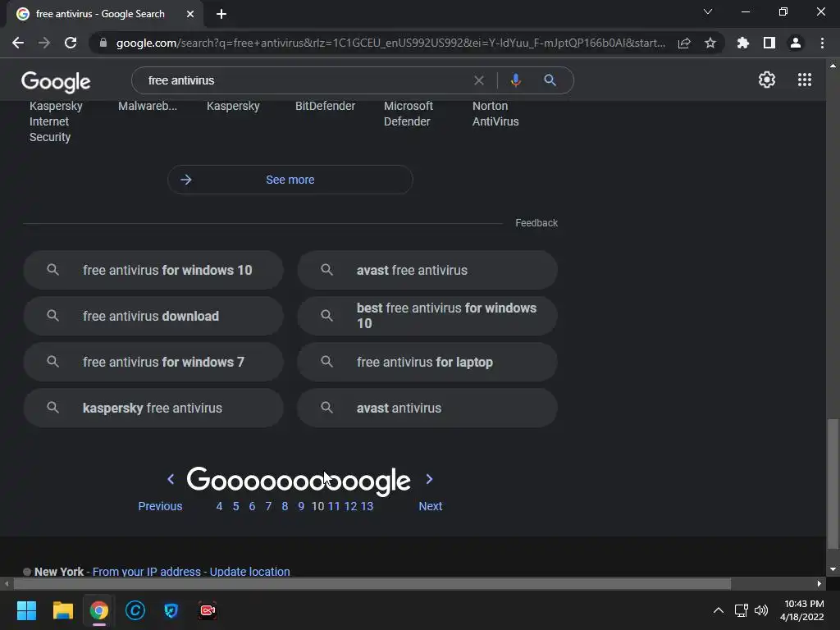Go to results page 5
This screenshot has width=840, height=630.
point(235,506)
